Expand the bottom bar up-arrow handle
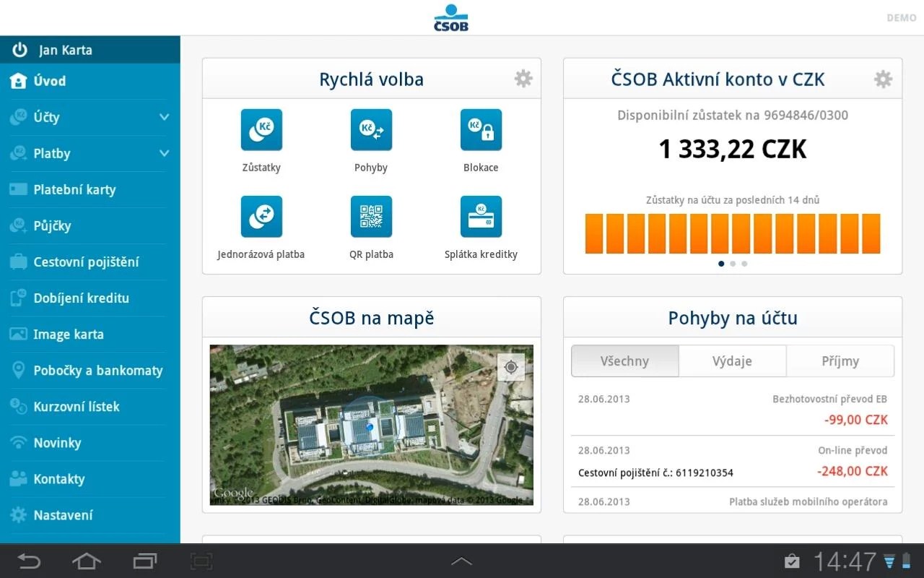Screen dimensions: 924x578 462,561
